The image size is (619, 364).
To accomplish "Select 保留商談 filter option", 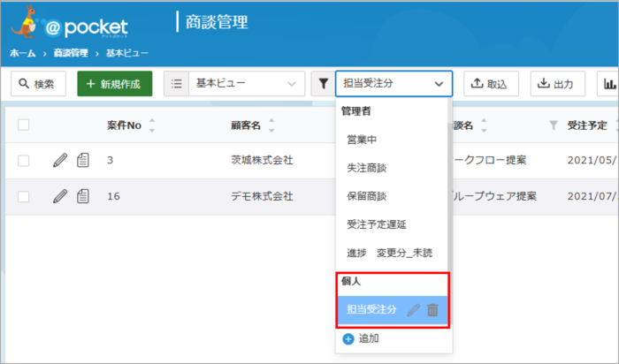I will pyautogui.click(x=366, y=196).
